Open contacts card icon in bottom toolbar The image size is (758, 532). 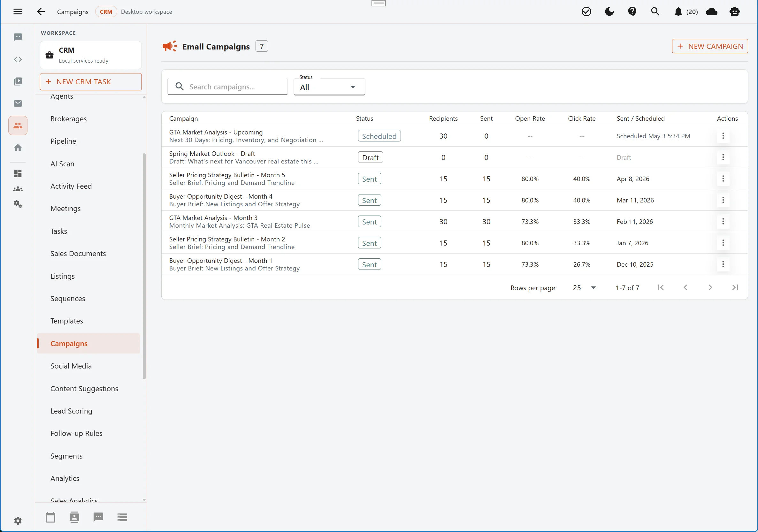click(74, 517)
